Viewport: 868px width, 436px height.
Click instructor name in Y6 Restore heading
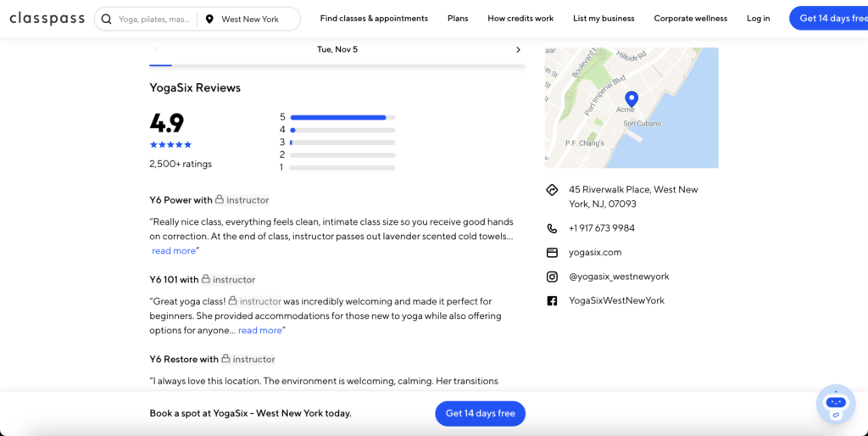[254, 360]
